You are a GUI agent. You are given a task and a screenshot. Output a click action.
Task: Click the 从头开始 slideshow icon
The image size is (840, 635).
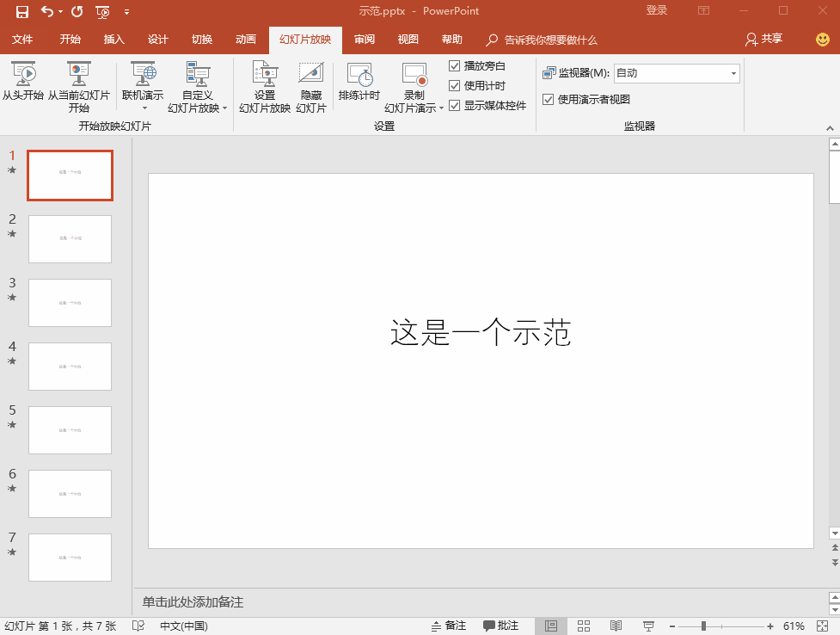click(23, 75)
